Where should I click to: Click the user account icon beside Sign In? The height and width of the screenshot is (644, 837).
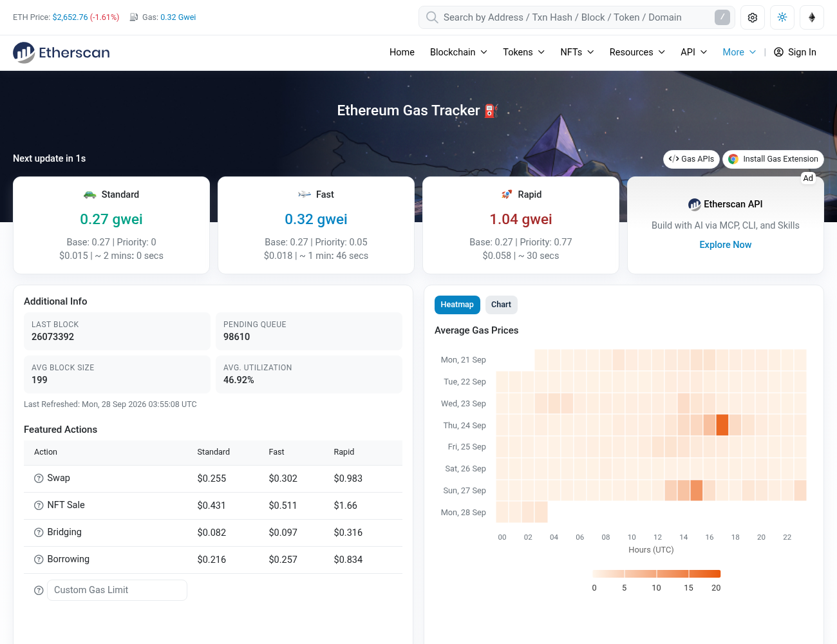point(778,52)
